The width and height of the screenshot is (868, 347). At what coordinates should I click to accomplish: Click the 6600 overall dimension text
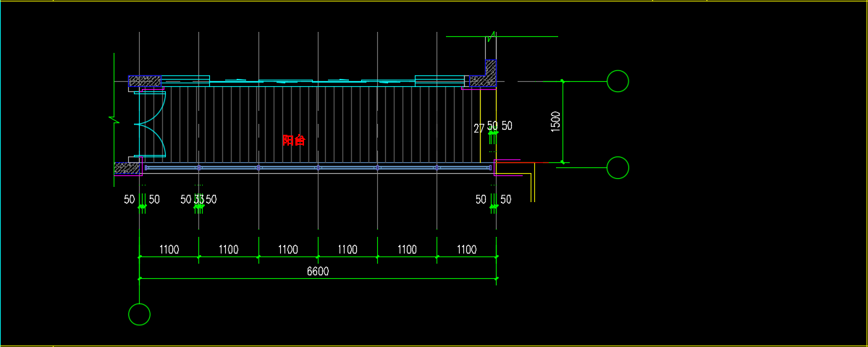pos(318,272)
